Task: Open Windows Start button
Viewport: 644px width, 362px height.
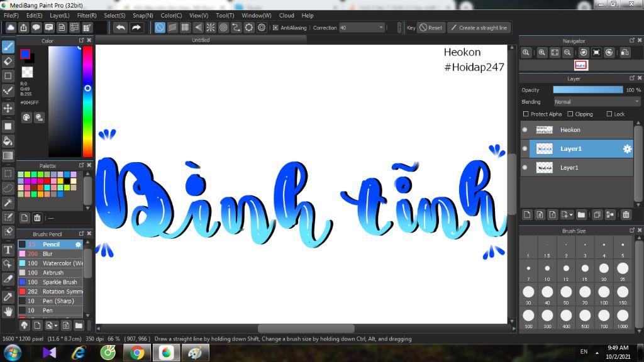Action: click(x=13, y=353)
